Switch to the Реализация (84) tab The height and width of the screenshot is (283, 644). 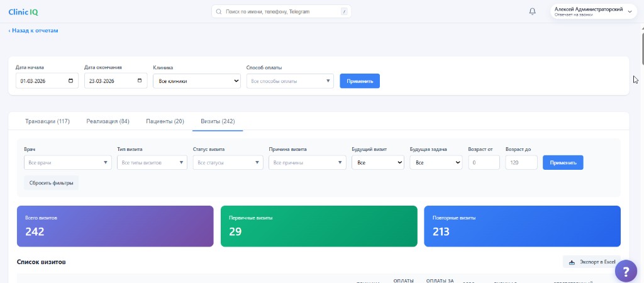(108, 121)
